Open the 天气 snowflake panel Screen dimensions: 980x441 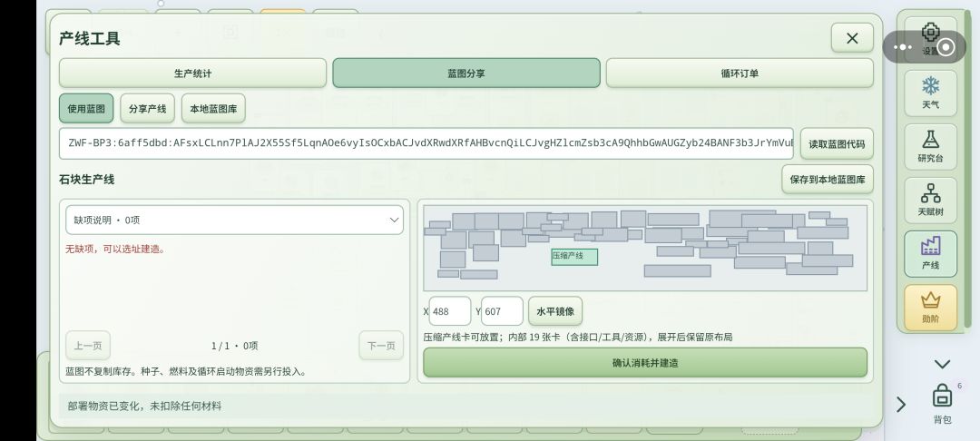click(930, 93)
